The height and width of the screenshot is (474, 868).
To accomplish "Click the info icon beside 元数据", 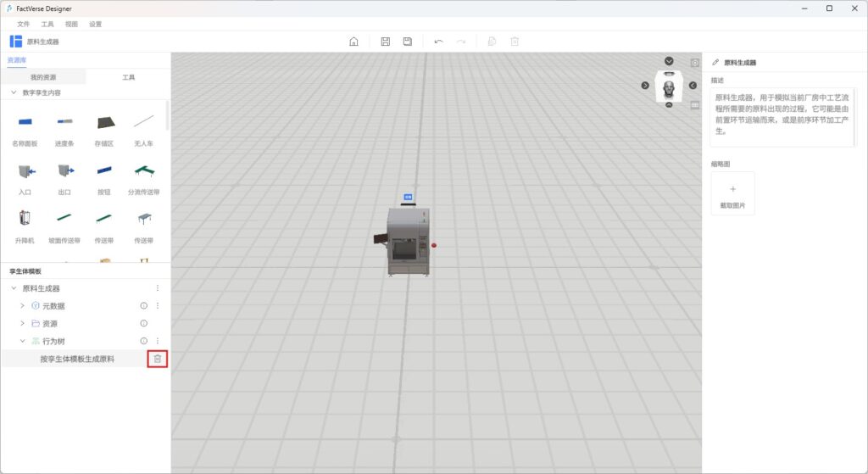I will point(143,305).
